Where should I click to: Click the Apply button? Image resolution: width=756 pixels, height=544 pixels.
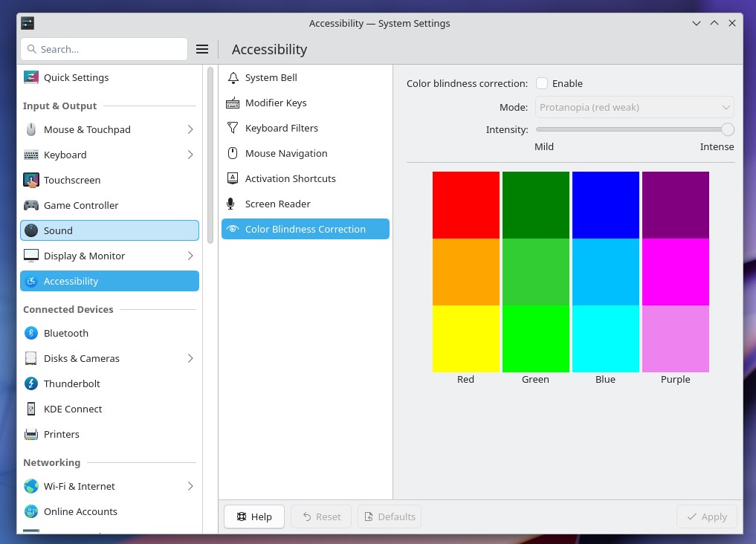(x=707, y=517)
